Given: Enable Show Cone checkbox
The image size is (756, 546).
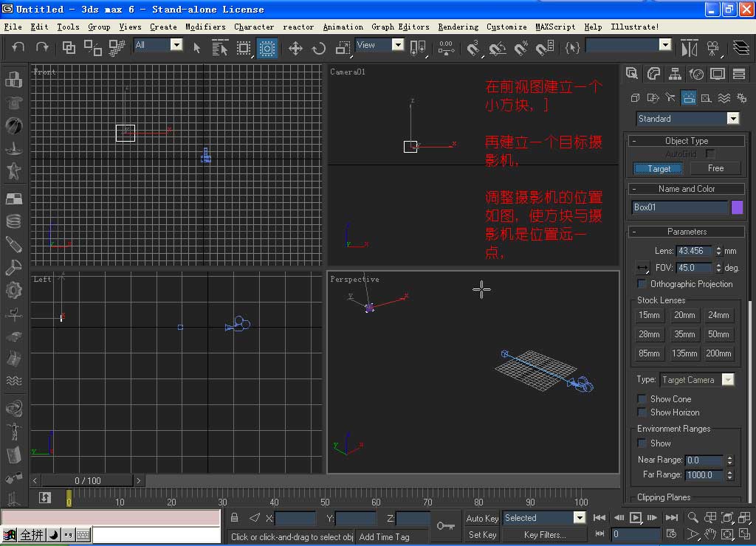Looking at the screenshot, I should 642,398.
